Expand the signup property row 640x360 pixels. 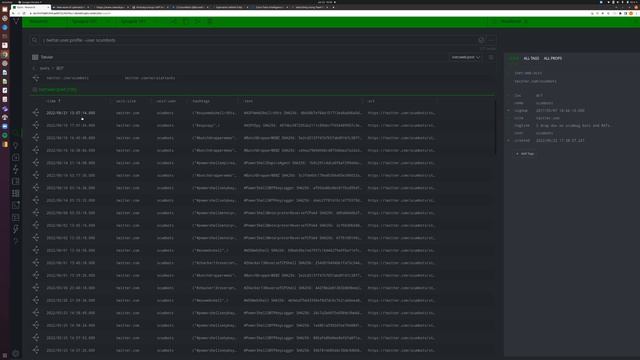(509, 111)
